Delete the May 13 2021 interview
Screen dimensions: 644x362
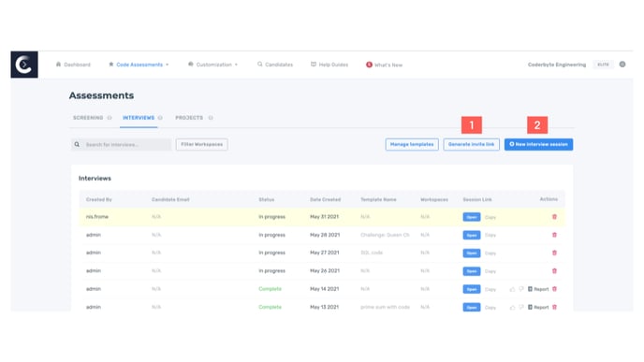(x=554, y=307)
